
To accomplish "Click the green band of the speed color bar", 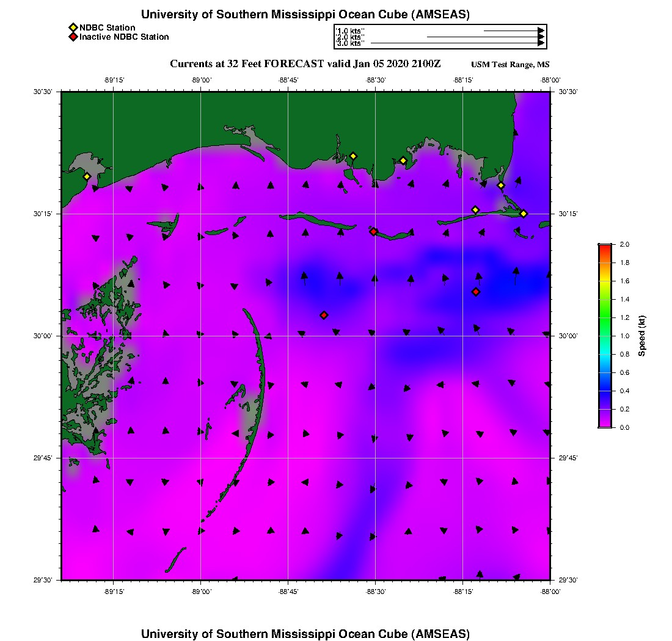I will click(605, 317).
